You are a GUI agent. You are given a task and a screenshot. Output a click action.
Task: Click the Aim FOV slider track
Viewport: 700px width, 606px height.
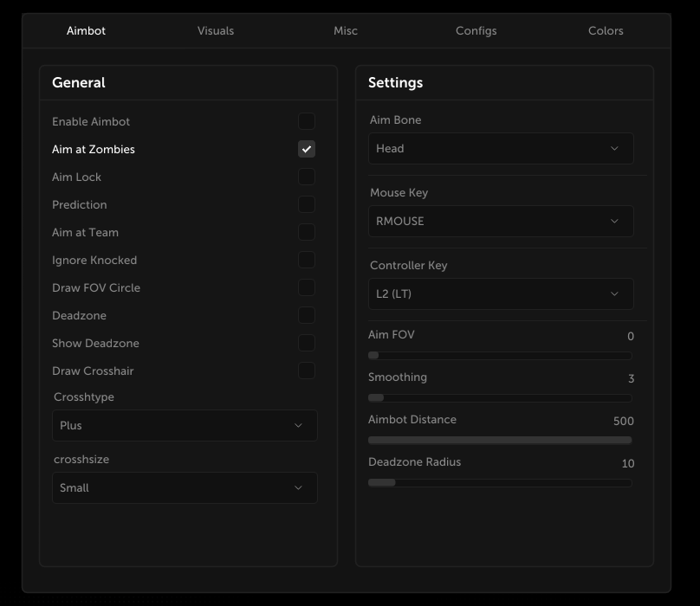coord(500,355)
